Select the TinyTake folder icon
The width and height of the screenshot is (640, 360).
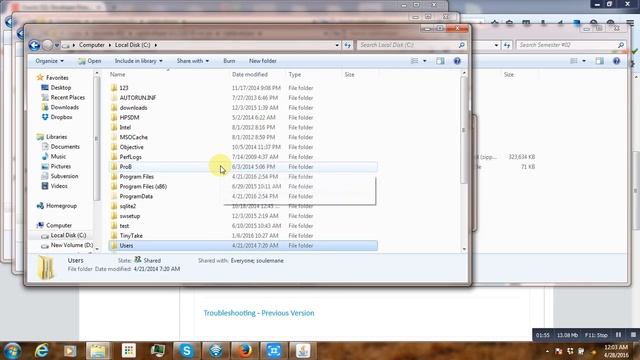(114, 236)
